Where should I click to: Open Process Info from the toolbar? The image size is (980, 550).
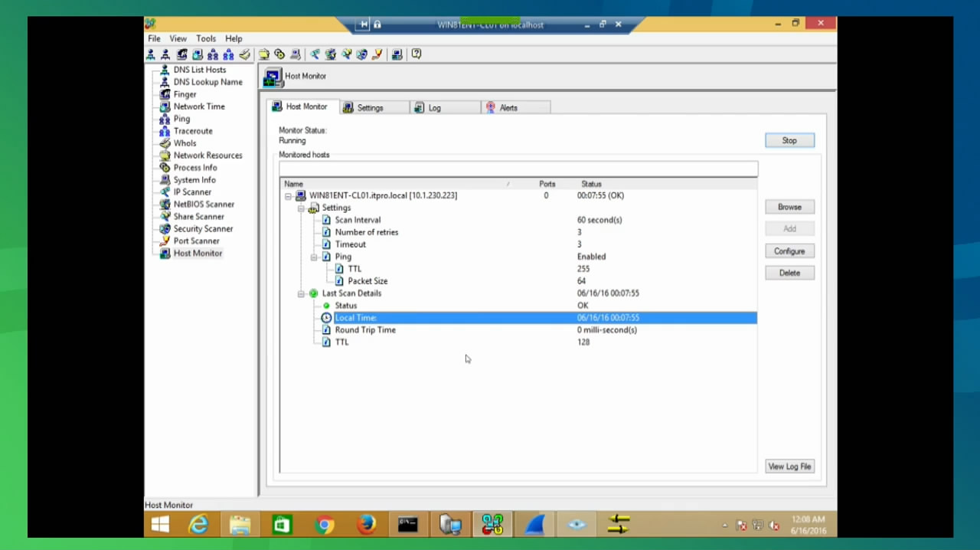279,54
